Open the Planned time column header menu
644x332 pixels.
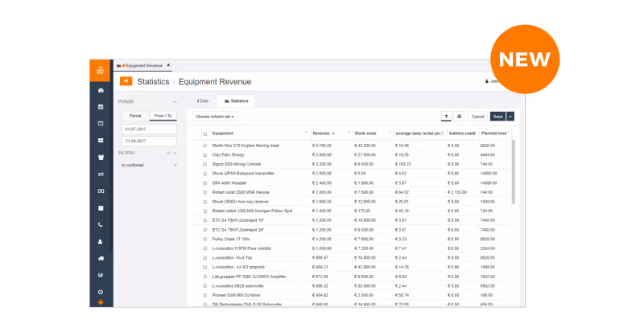[508, 133]
